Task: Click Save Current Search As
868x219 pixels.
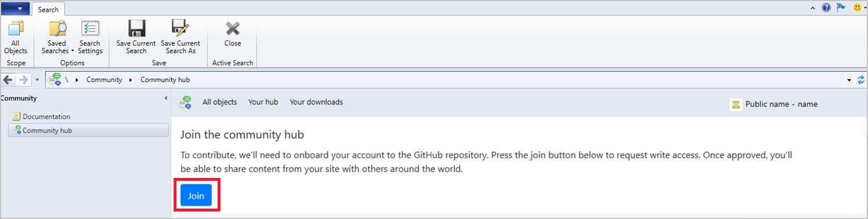Action: click(181, 38)
